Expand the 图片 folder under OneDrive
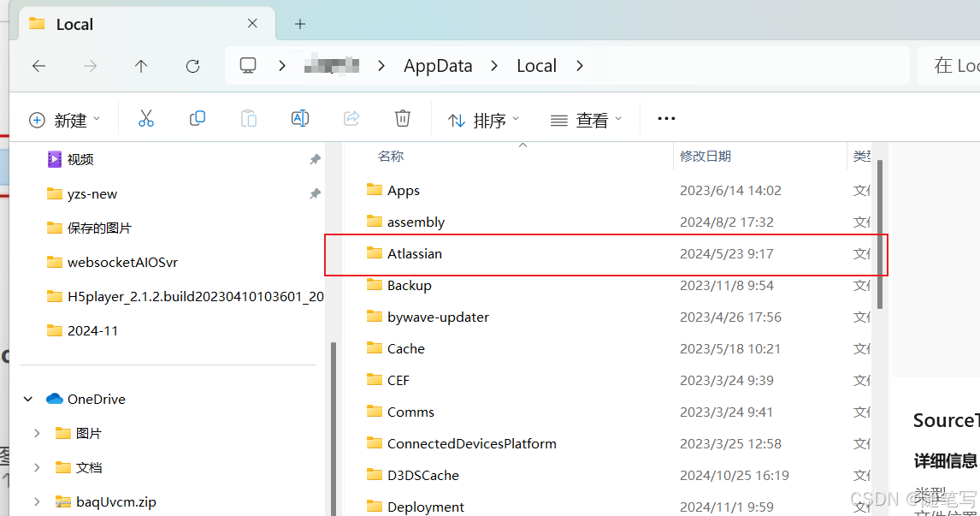The width and height of the screenshot is (980, 516). pyautogui.click(x=37, y=433)
